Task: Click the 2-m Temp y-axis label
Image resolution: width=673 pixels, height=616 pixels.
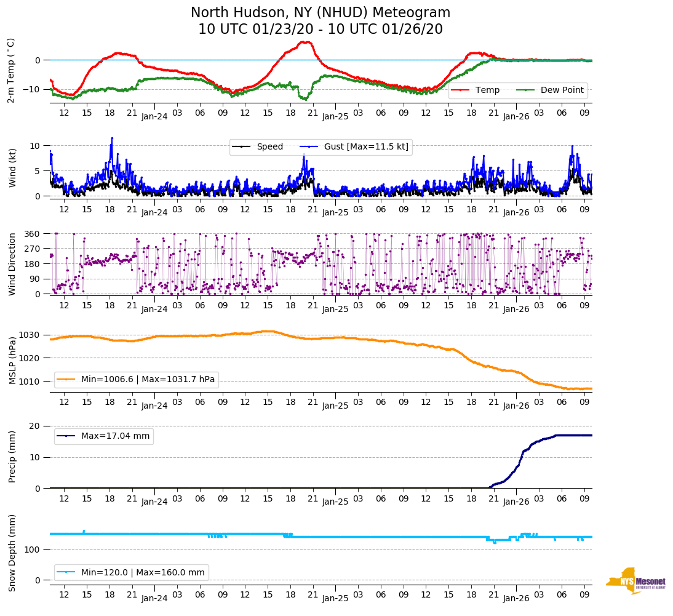Action: point(10,70)
